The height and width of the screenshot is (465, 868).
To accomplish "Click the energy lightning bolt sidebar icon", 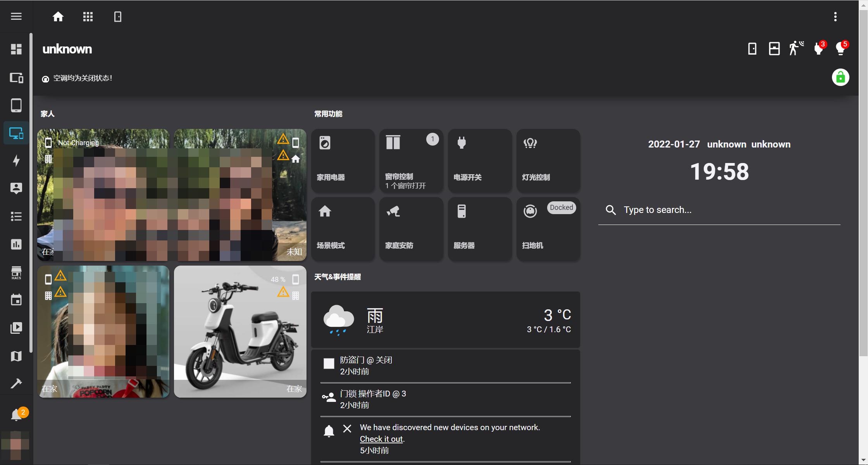I will tap(16, 160).
